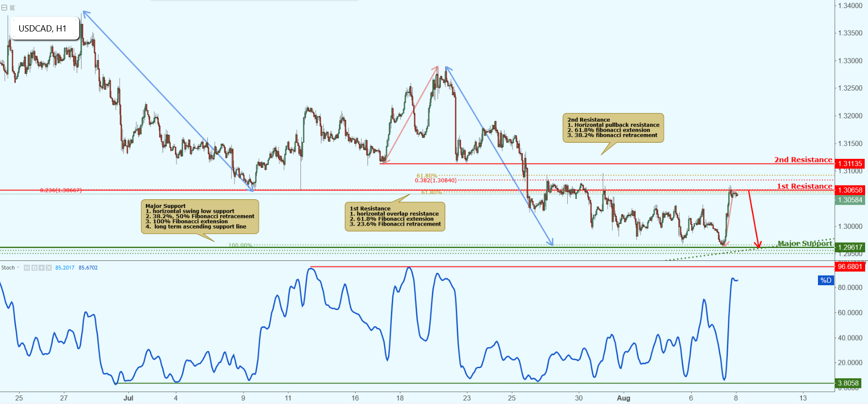Click the plus icon next to Stoch settings
The height and width of the screenshot is (404, 868).
click(x=41, y=268)
